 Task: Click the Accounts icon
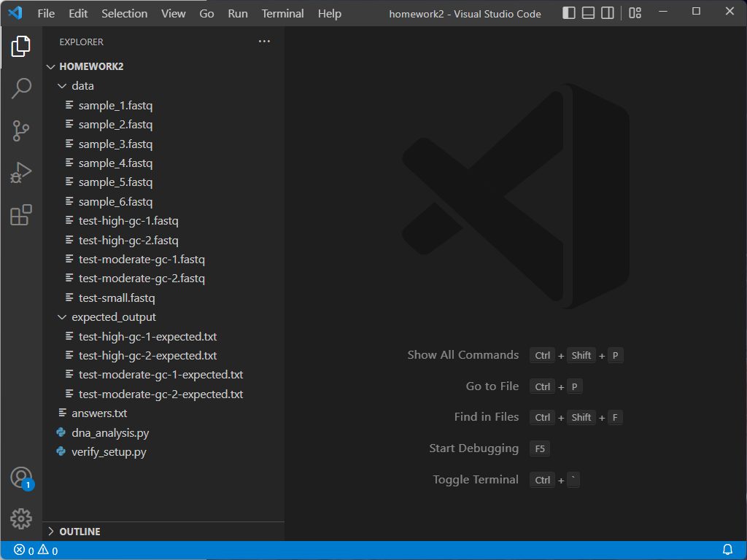coord(21,477)
